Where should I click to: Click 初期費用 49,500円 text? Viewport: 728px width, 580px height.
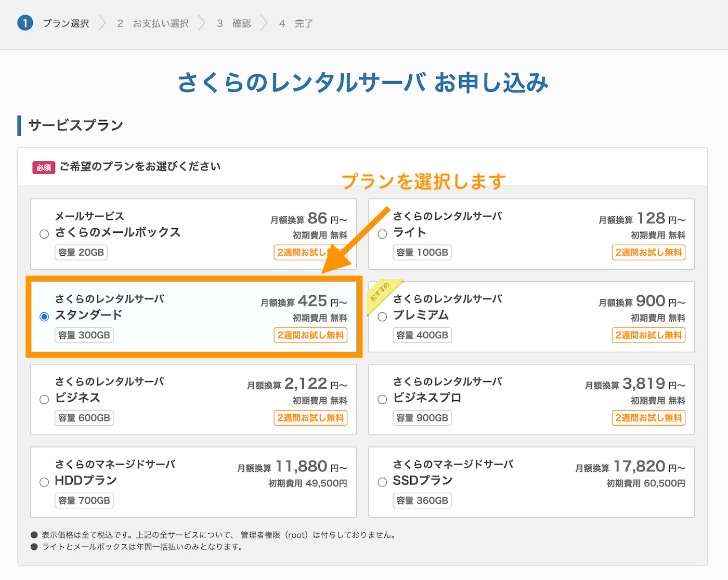pos(308,483)
